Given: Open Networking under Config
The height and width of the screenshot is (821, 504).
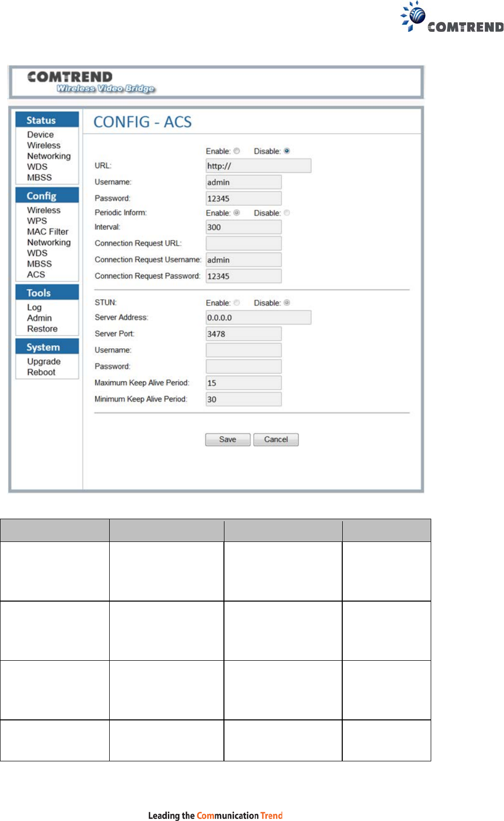Looking at the screenshot, I should click(x=49, y=243).
